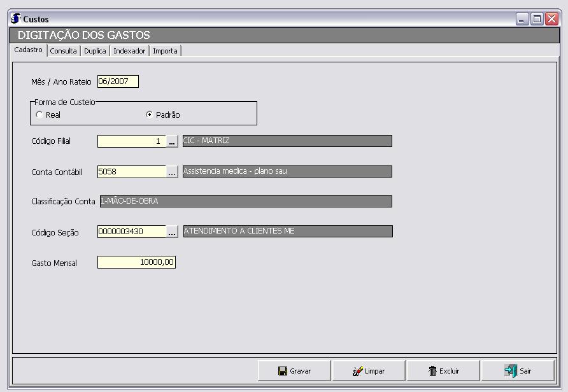The width and height of the screenshot is (568, 392).
Task: Click the trash can icon on Excluir
Action: [x=432, y=371]
